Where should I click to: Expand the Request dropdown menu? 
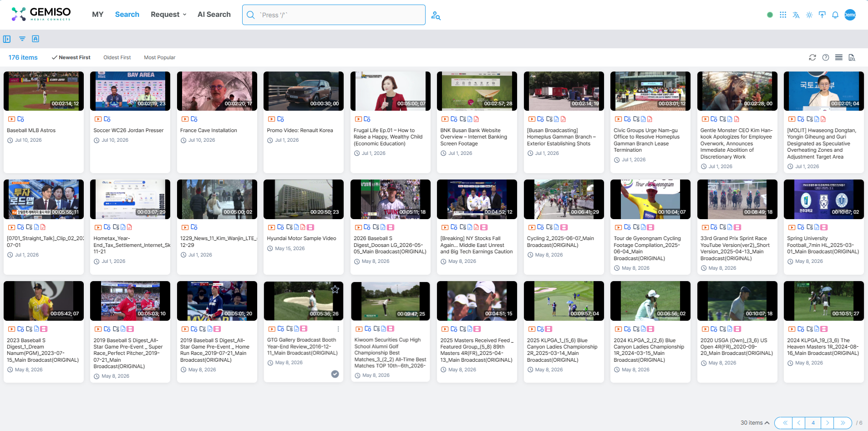click(168, 15)
